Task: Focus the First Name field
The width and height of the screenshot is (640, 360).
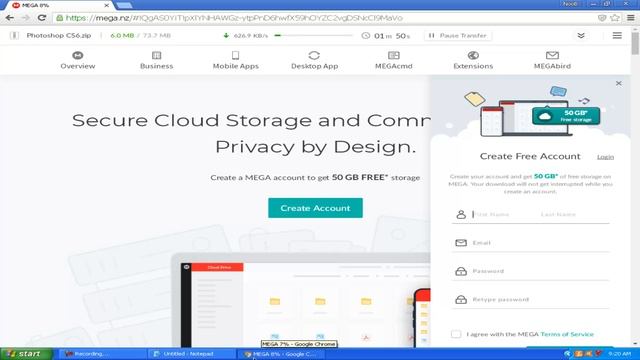Action: coord(502,214)
